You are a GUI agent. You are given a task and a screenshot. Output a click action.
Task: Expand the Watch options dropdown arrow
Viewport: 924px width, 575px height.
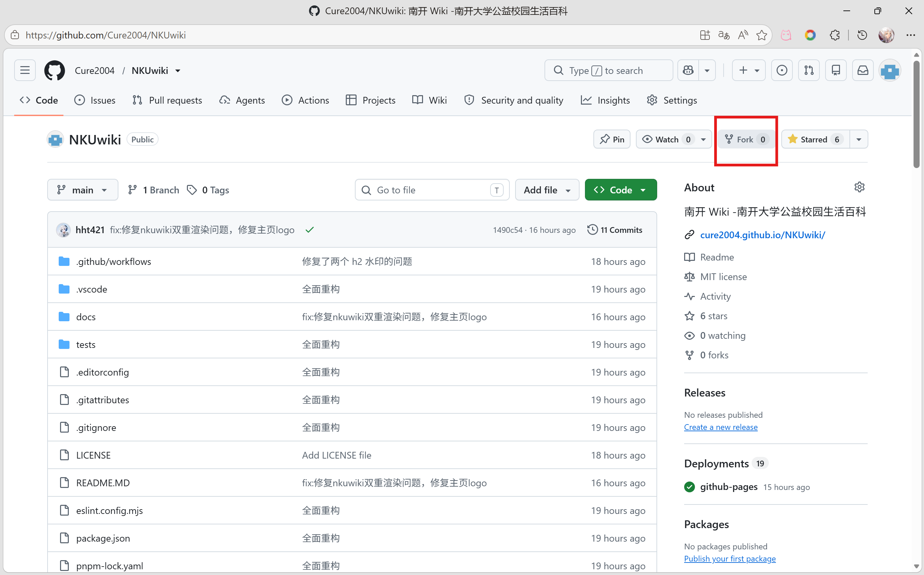pyautogui.click(x=704, y=140)
